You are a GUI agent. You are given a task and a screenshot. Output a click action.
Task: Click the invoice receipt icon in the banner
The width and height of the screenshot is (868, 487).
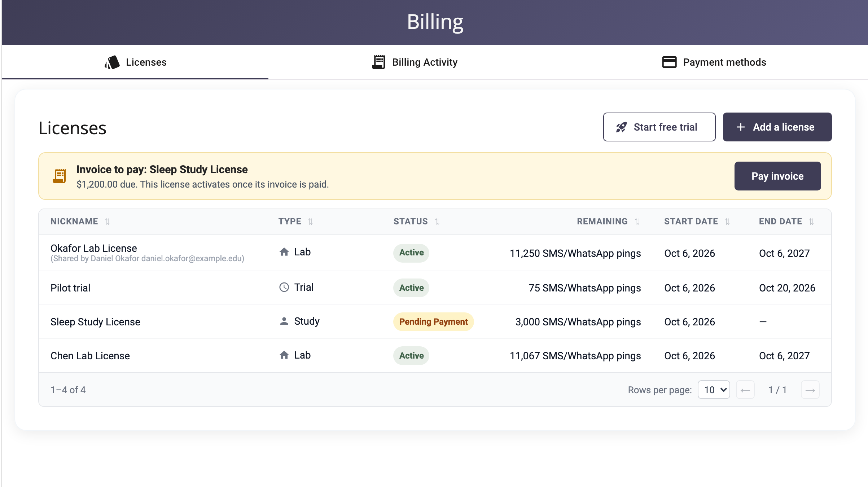(x=60, y=176)
